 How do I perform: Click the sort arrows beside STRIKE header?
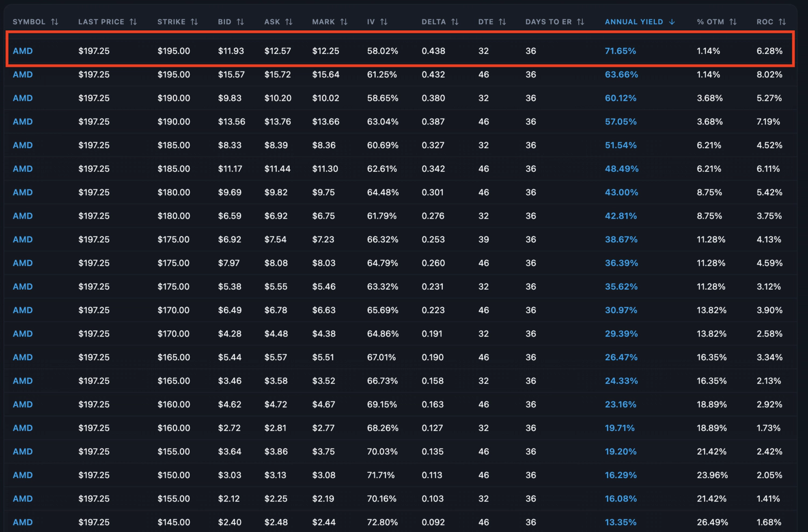(194, 22)
